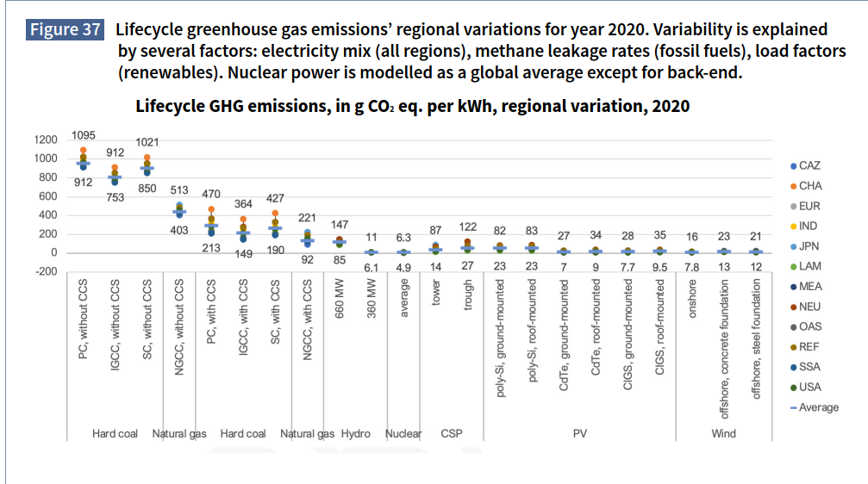The width and height of the screenshot is (868, 484).
Task: Click the JPN legend marker
Action: pyautogui.click(x=793, y=246)
